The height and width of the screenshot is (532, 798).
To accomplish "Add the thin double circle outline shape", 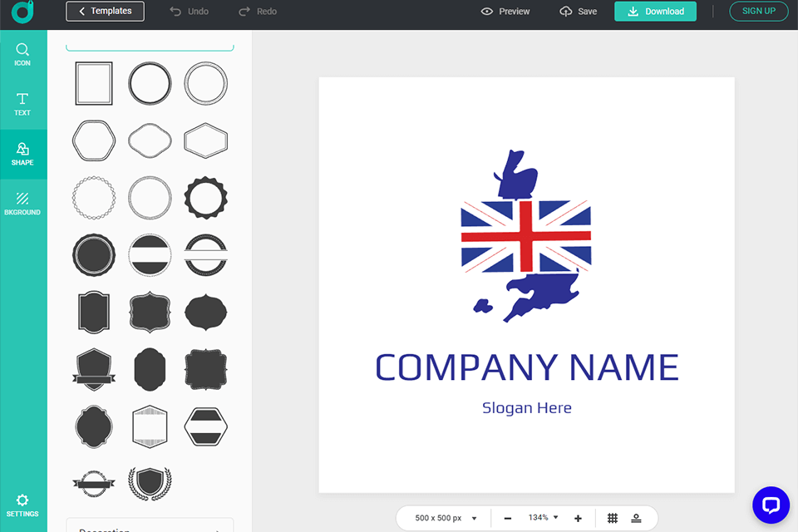I will click(x=205, y=83).
